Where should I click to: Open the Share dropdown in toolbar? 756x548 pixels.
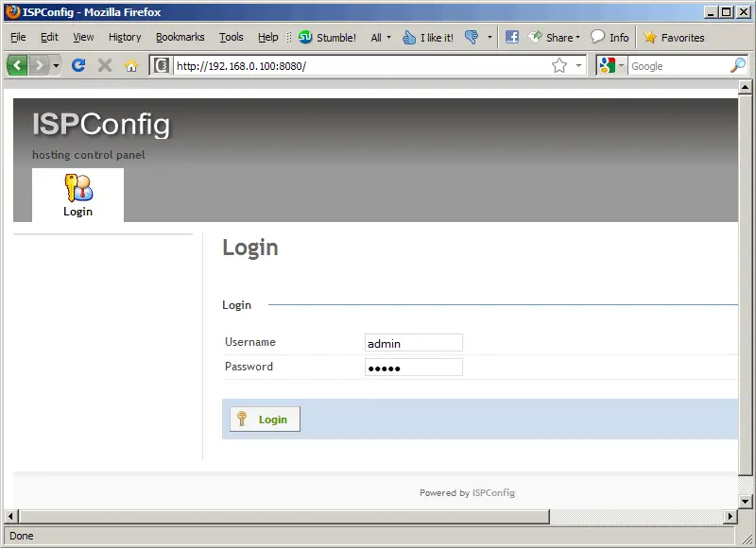(554, 37)
